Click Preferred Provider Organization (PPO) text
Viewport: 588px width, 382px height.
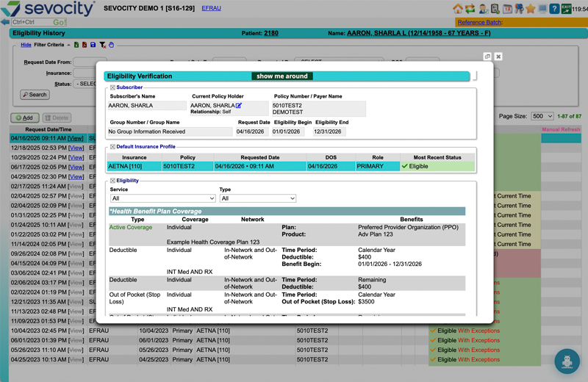coord(408,227)
